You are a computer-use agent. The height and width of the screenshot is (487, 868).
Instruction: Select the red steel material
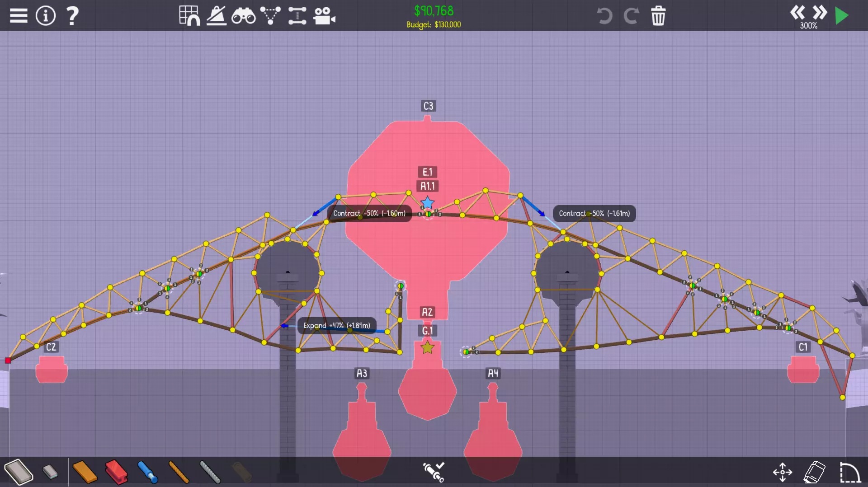tap(116, 472)
